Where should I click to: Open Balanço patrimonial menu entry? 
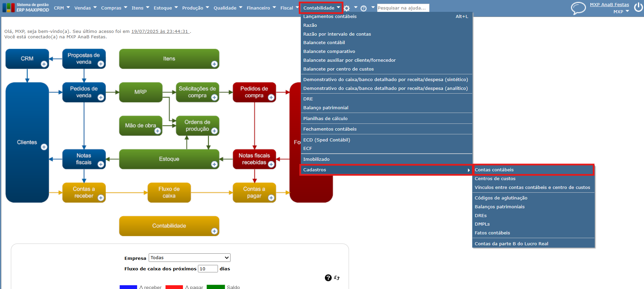pyautogui.click(x=386, y=108)
